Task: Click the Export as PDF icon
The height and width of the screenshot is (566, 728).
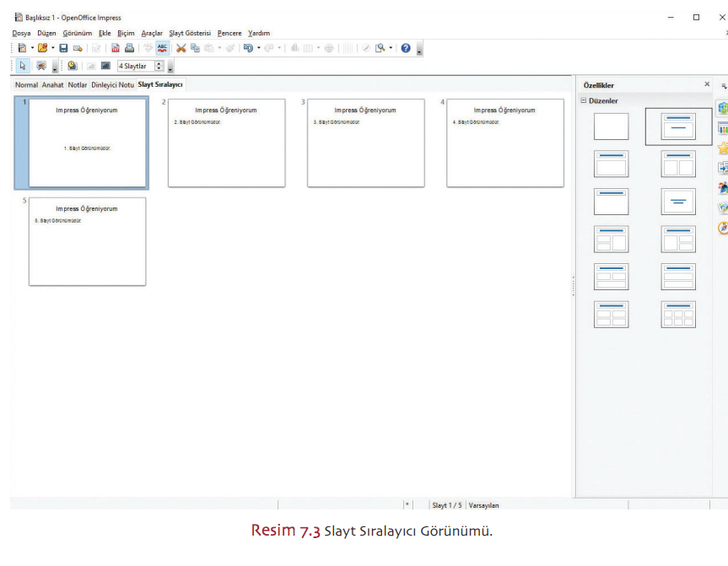Action: [116, 49]
